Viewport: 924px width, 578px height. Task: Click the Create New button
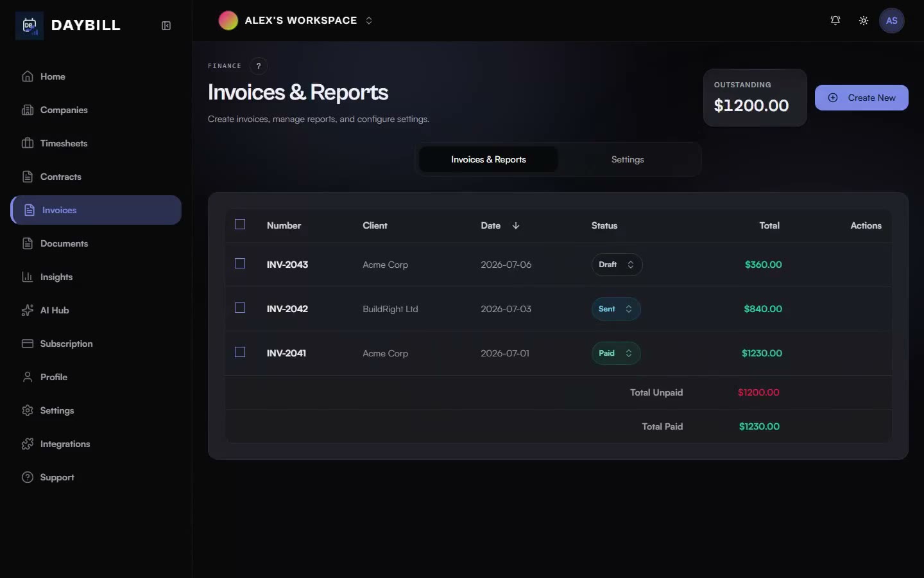(x=861, y=98)
